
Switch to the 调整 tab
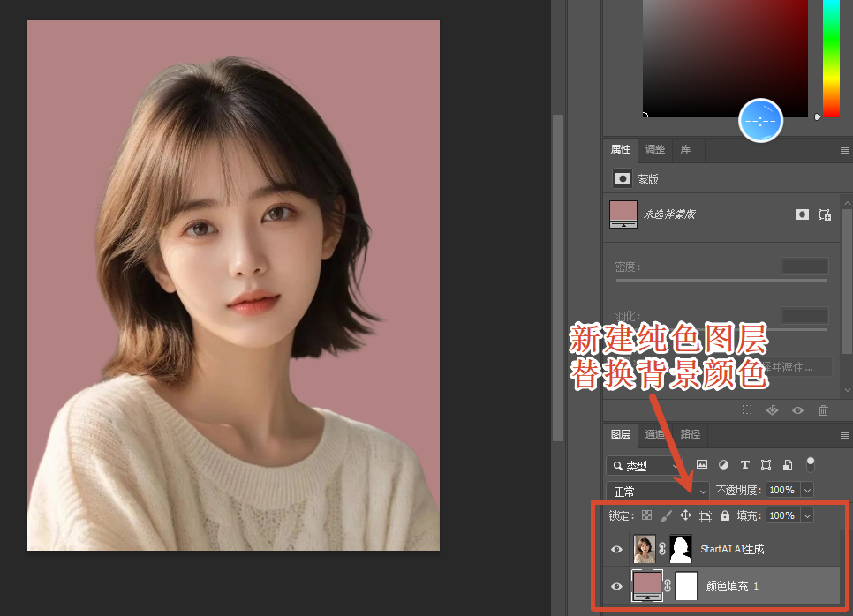[x=654, y=149]
